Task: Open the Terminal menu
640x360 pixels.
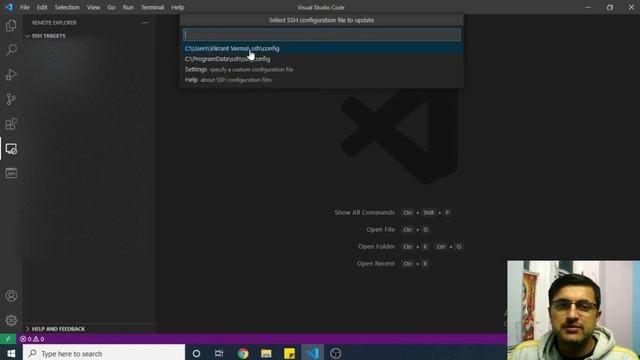Action: pos(152,7)
